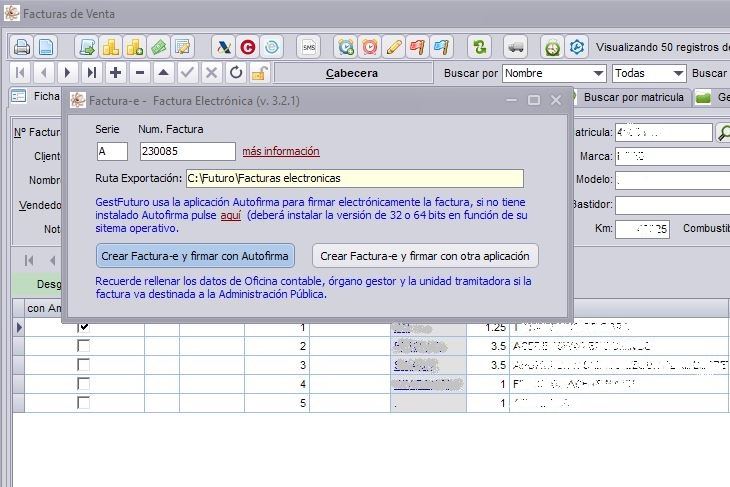730x487 pixels.
Task: Click the printer icon in the toolbar
Action: pos(22,47)
